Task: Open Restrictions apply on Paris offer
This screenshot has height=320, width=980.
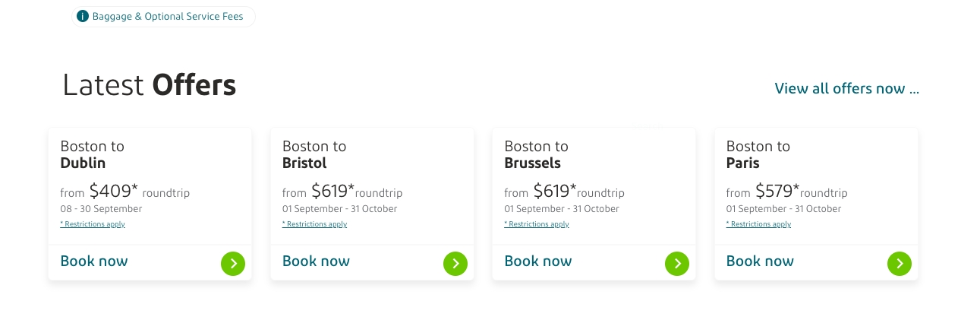Action: (758, 224)
